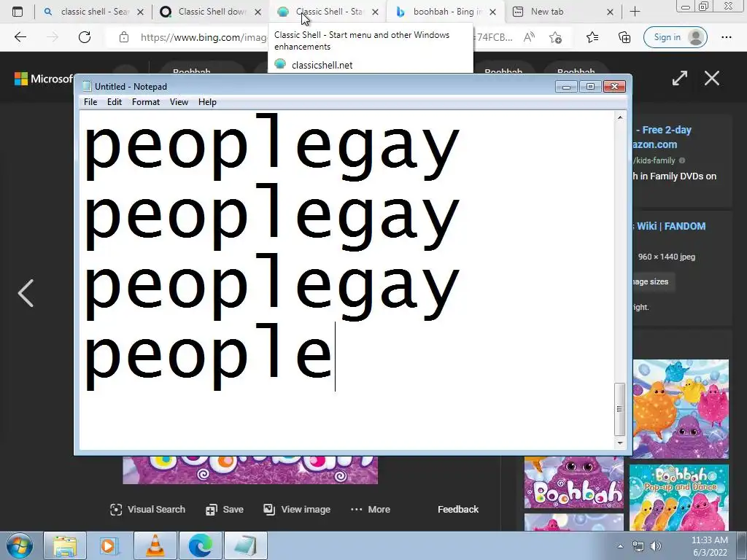The image size is (747, 560).
Task: Expand the Bing image viewer to fullscreen
Action: pos(680,78)
